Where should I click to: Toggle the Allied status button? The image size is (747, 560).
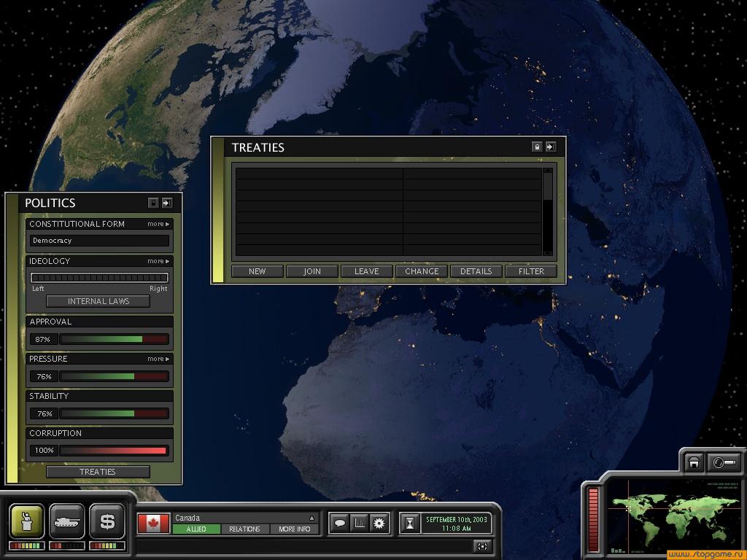[196, 529]
